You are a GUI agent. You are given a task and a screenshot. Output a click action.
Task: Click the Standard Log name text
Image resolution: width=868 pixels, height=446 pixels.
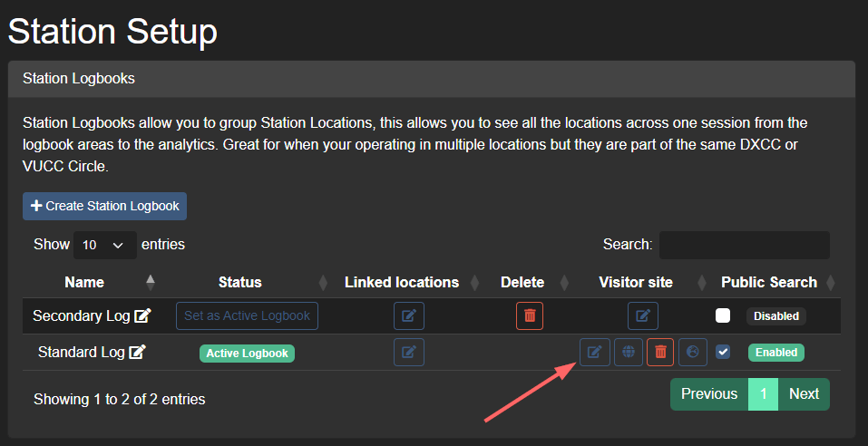coord(82,352)
